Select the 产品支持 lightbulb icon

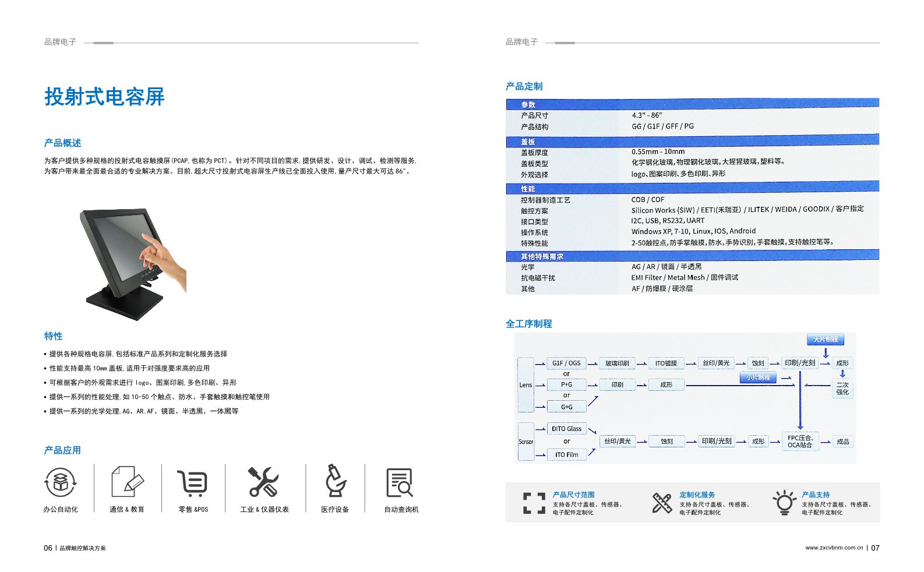(784, 502)
